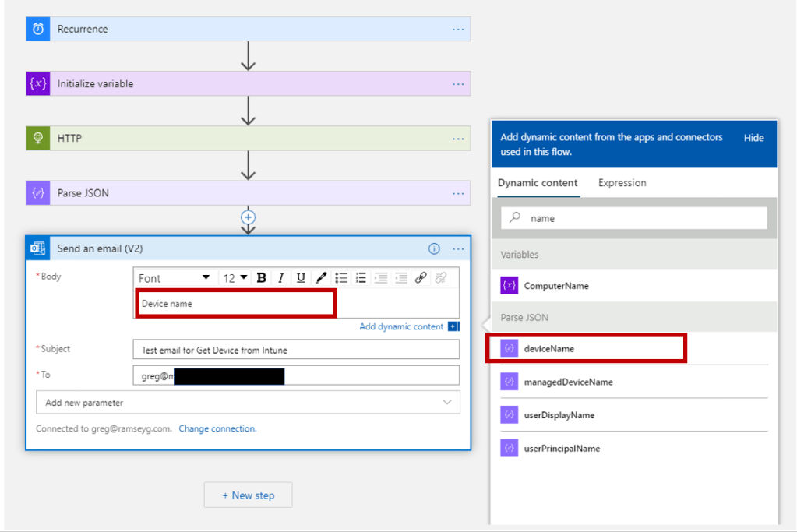Click the ComputerName variable icon

pos(509,286)
